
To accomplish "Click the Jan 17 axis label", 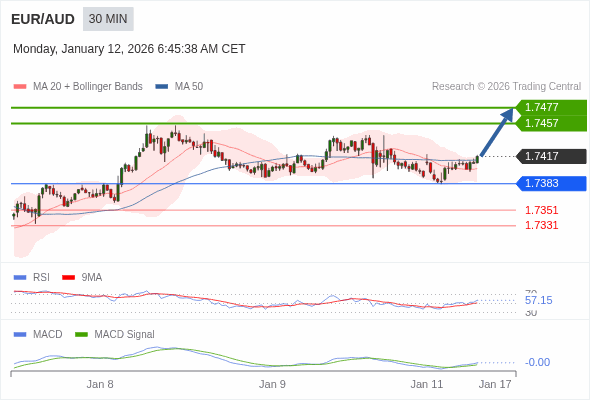I will pyautogui.click(x=495, y=384).
